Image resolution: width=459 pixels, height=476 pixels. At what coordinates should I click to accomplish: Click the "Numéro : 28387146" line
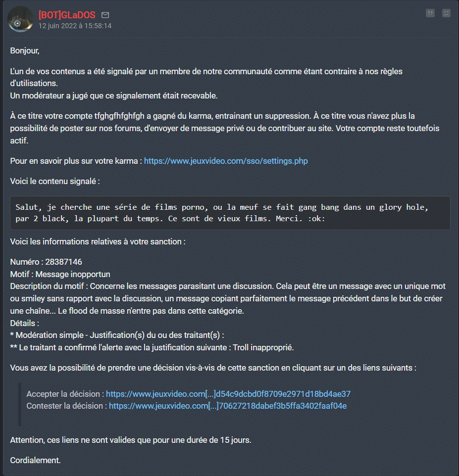(x=46, y=261)
